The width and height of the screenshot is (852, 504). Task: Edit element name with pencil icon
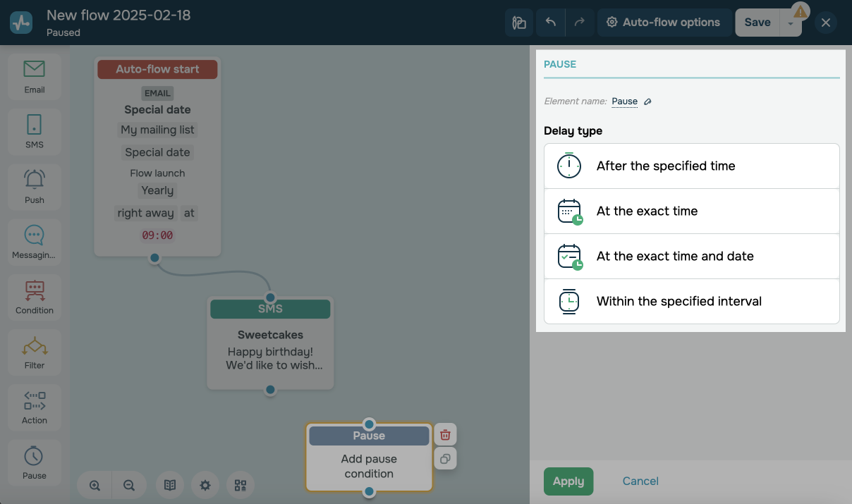(x=647, y=102)
